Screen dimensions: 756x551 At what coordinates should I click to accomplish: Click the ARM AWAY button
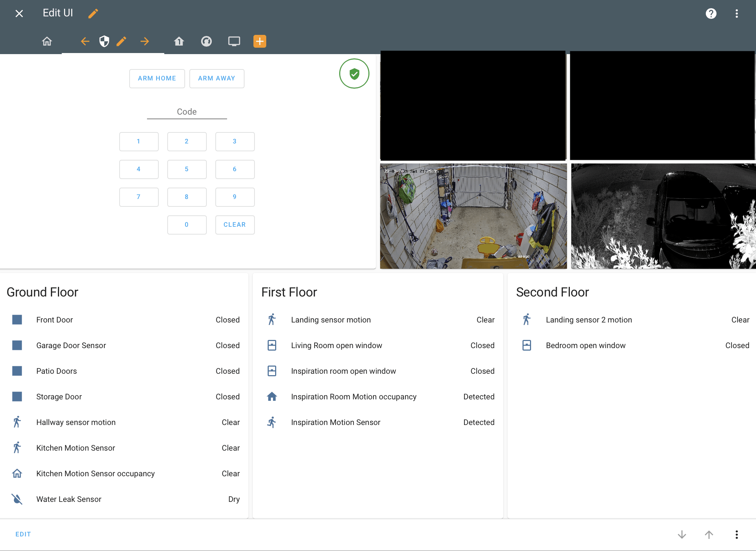click(217, 78)
